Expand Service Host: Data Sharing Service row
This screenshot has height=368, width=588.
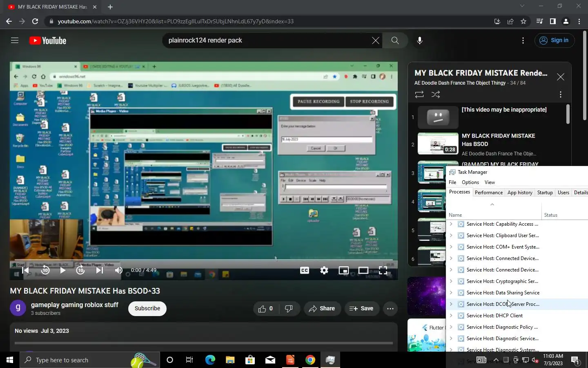(451, 293)
